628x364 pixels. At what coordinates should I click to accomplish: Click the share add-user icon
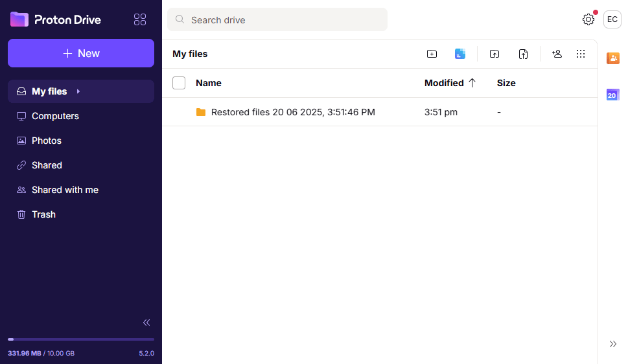[x=557, y=54]
